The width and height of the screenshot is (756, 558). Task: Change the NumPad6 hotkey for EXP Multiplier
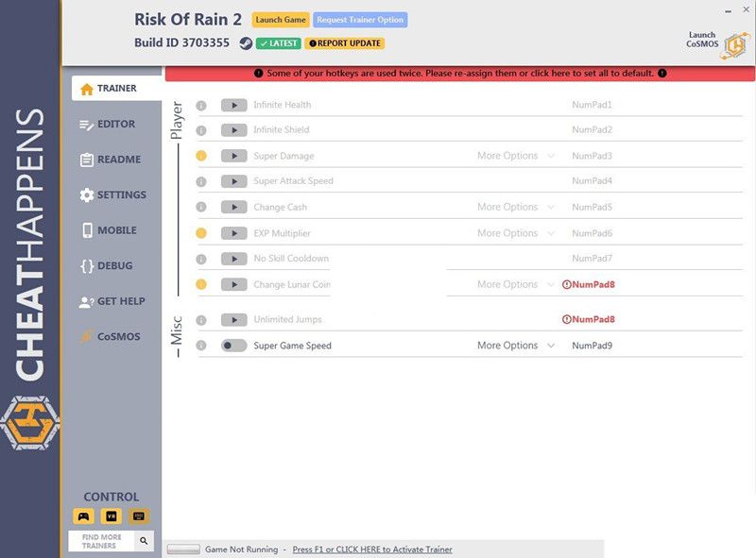coord(593,233)
